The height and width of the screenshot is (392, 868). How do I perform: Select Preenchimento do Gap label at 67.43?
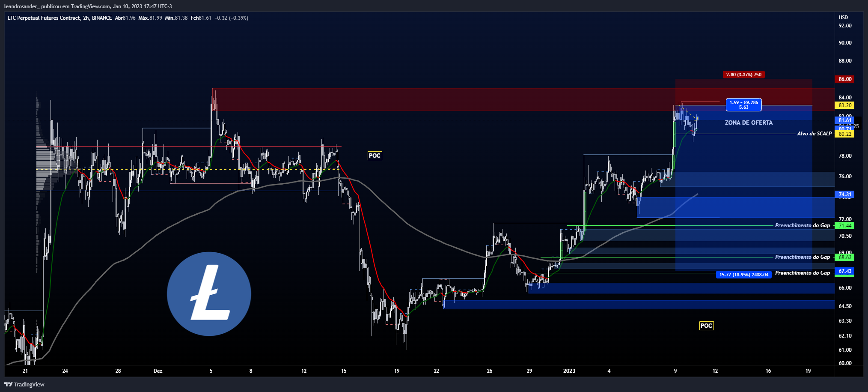803,273
